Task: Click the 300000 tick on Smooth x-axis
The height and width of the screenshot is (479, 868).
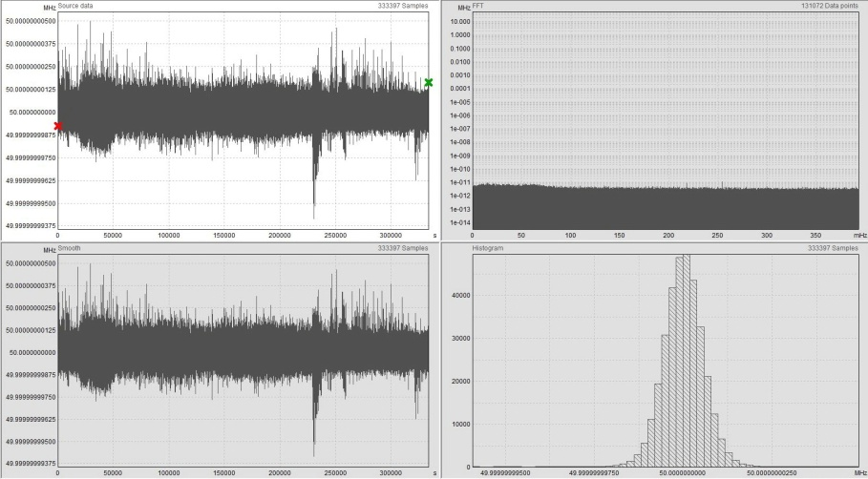Action: (391, 473)
